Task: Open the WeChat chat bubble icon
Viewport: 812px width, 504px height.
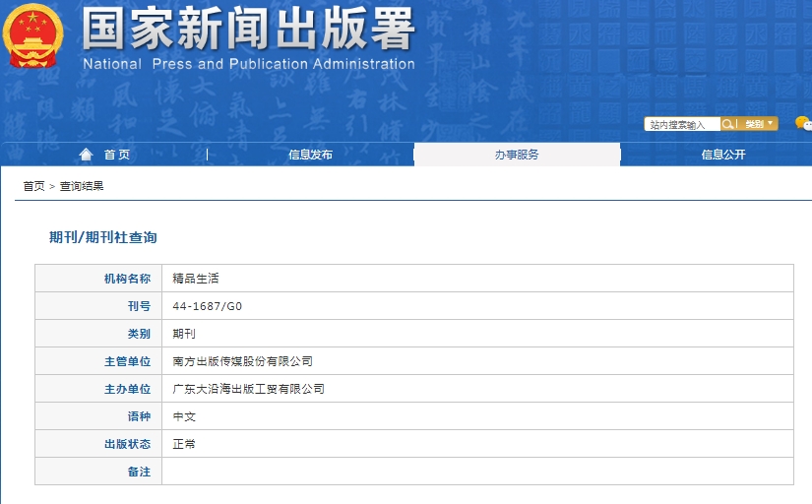Action: (x=803, y=124)
